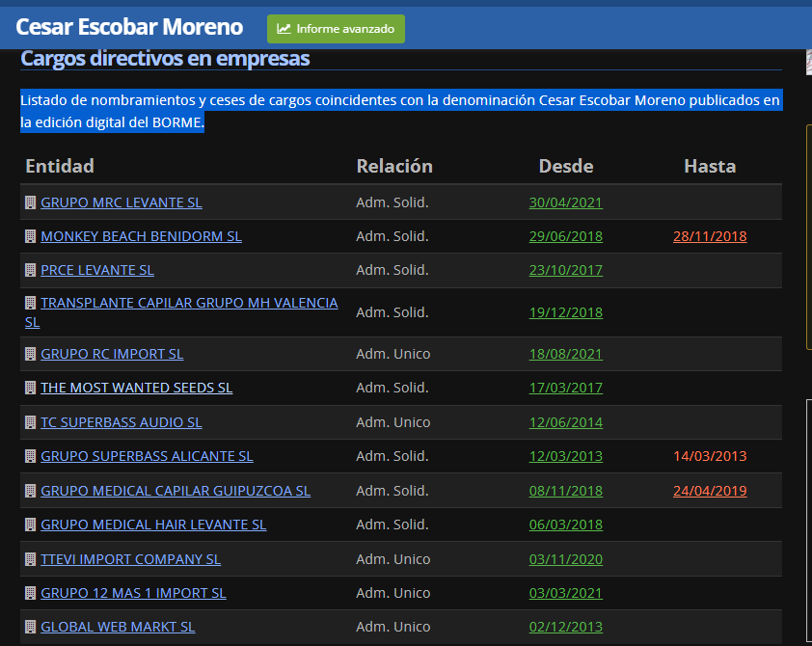The width and height of the screenshot is (812, 646).
Task: Click building icon beside GLOBAL WEB MARKT SL
Action: coord(31,627)
